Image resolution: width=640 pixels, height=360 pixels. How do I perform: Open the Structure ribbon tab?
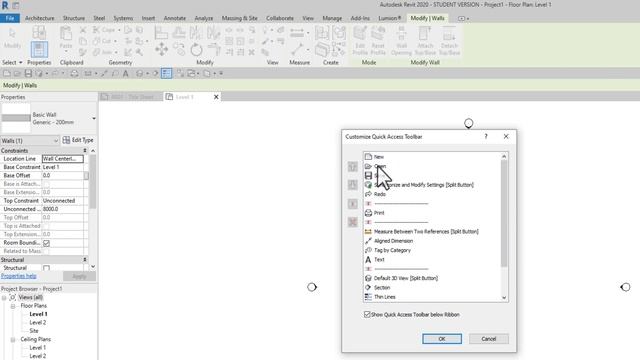pyautogui.click(x=74, y=18)
